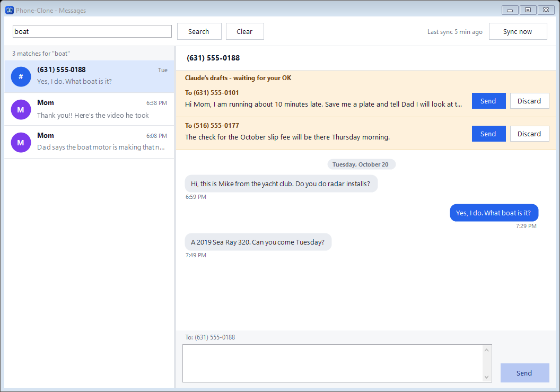
Task: Click Mom's avatar on the 6:38 PM message
Action: [21, 110]
